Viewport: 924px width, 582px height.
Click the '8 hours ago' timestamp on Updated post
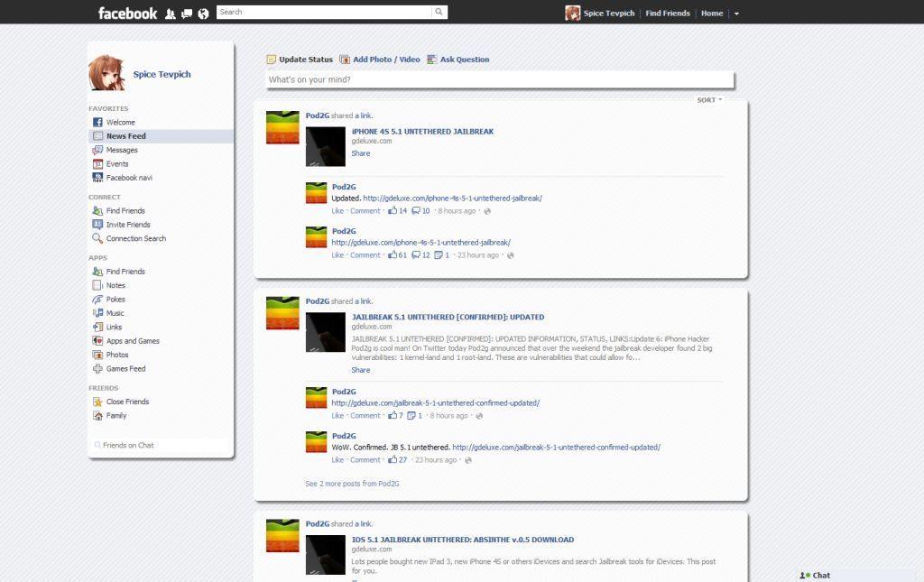(457, 211)
